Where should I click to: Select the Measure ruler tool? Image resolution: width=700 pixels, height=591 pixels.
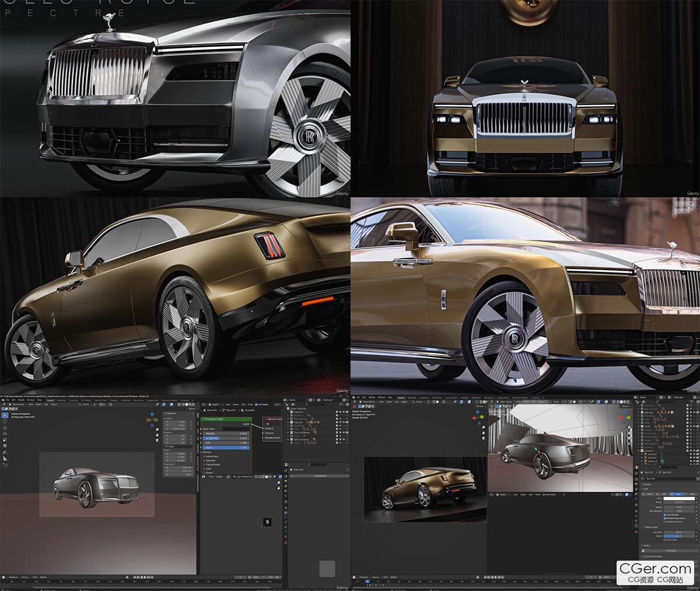pyautogui.click(x=5, y=459)
